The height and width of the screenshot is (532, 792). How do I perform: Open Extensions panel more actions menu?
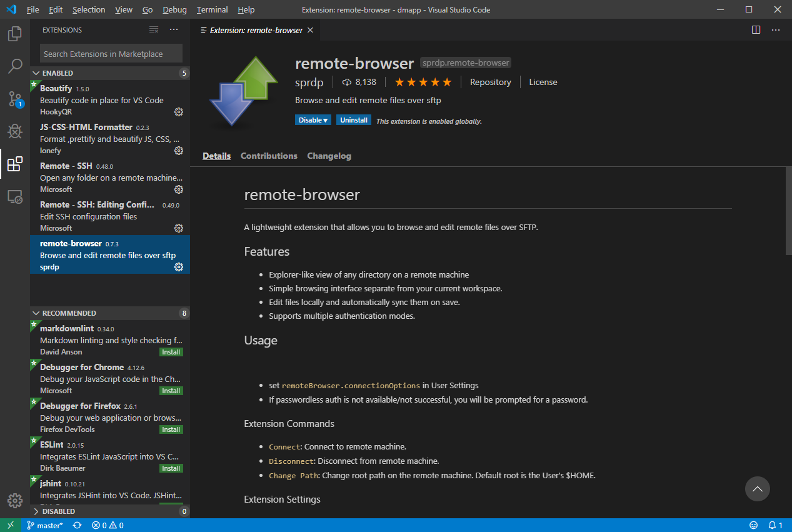[174, 30]
